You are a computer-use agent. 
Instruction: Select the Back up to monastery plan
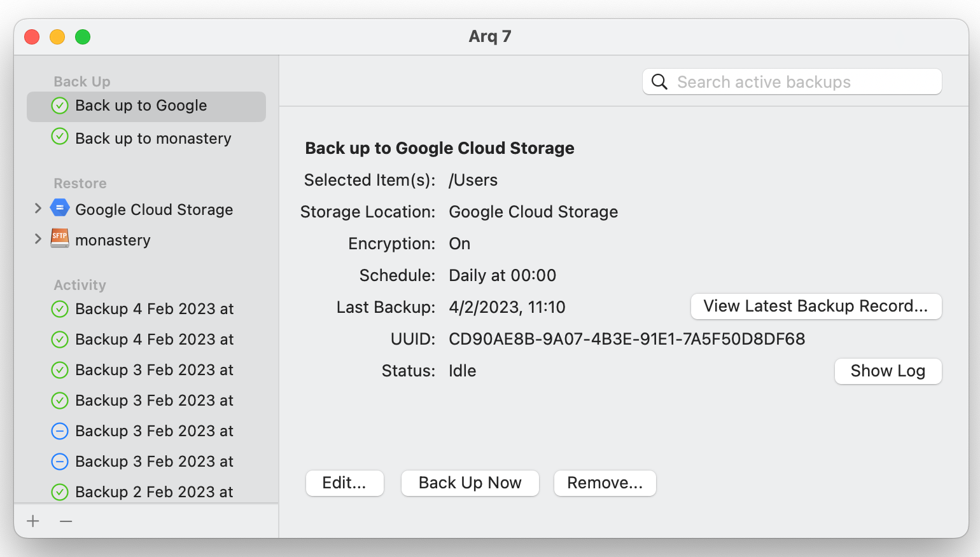(153, 139)
